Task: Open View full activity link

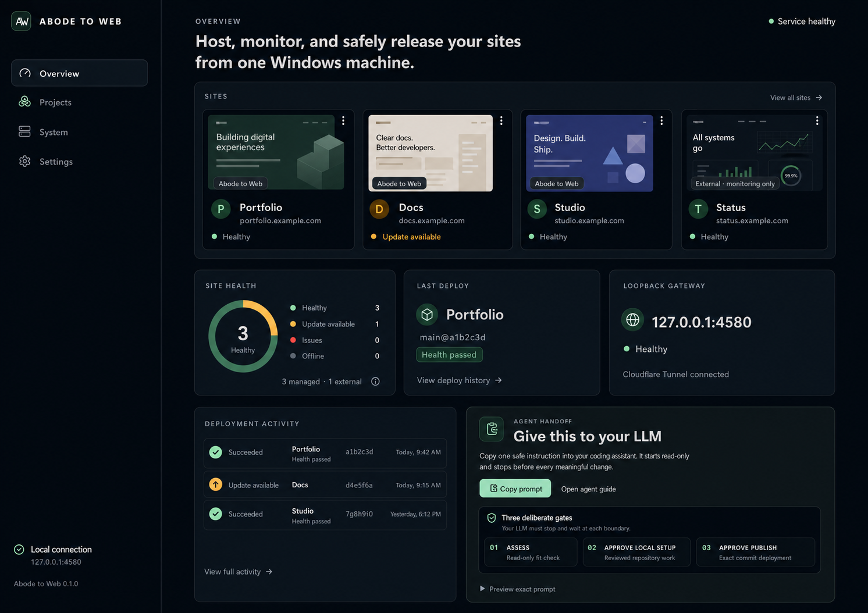Action: pos(239,572)
